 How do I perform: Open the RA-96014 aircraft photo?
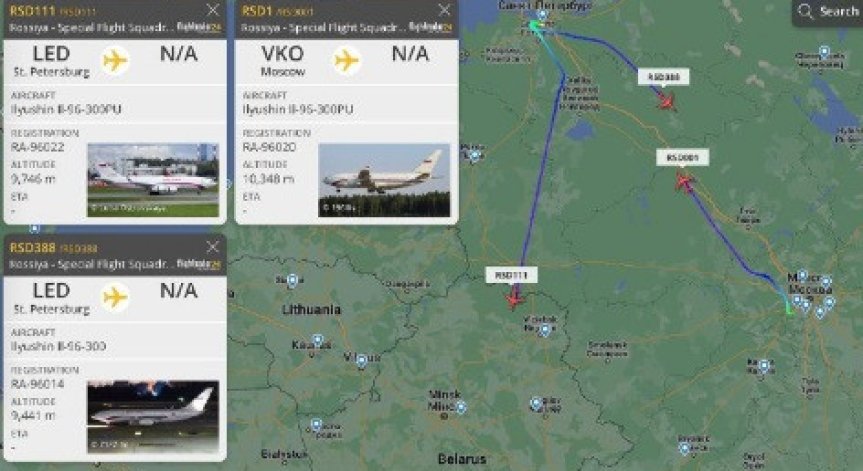(x=153, y=417)
